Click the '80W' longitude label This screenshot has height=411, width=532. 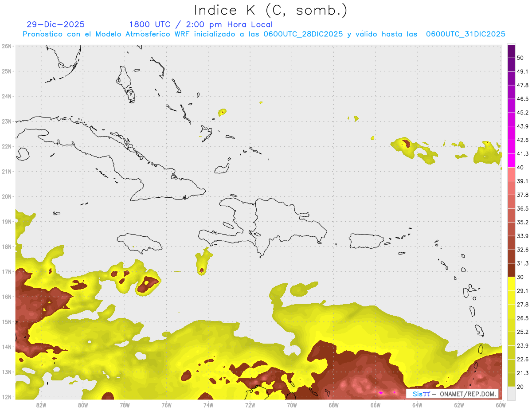click(83, 405)
